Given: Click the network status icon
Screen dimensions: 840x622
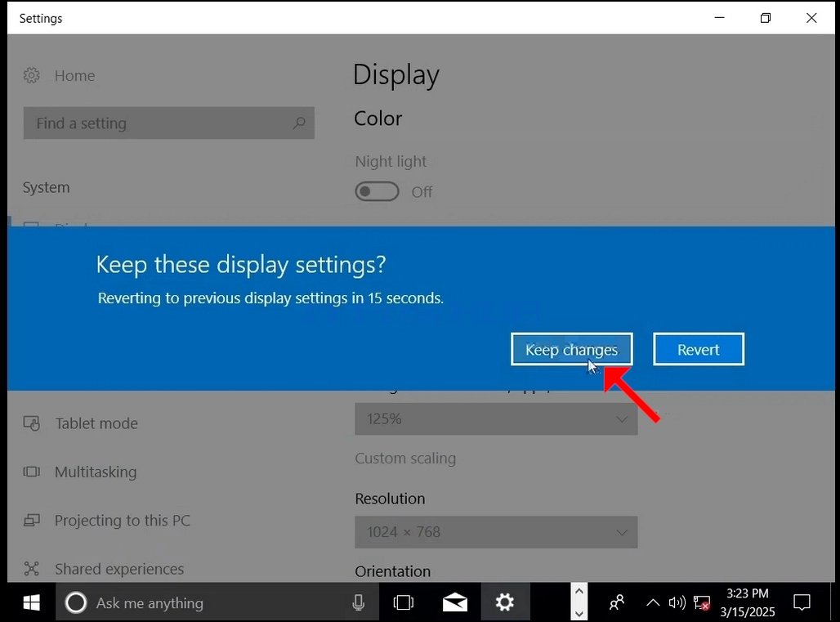Looking at the screenshot, I should [702, 602].
